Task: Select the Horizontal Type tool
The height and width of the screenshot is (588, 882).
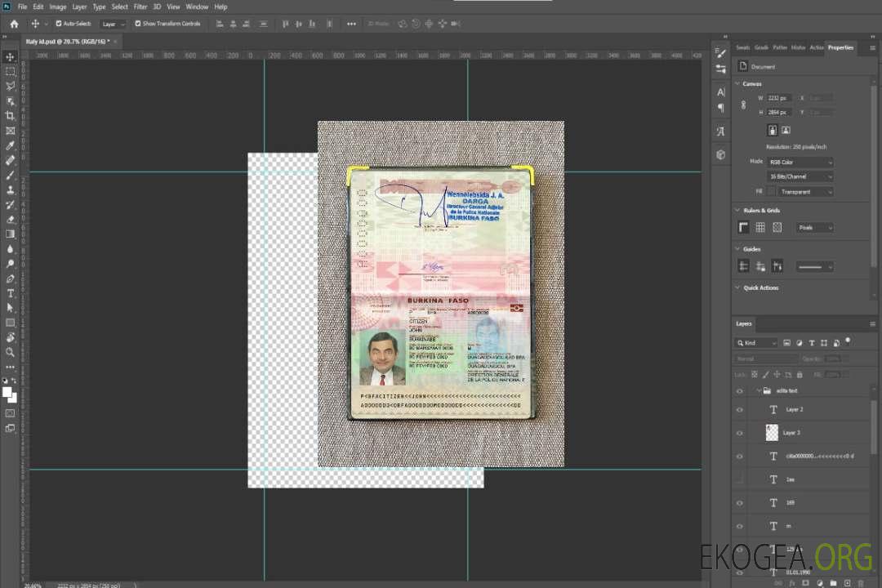Action: click(11, 293)
